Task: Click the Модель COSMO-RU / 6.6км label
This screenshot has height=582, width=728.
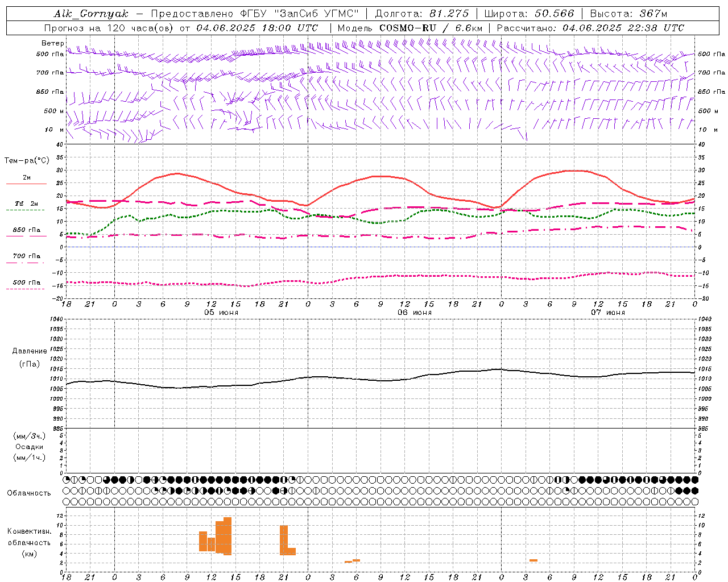Action: (x=410, y=28)
